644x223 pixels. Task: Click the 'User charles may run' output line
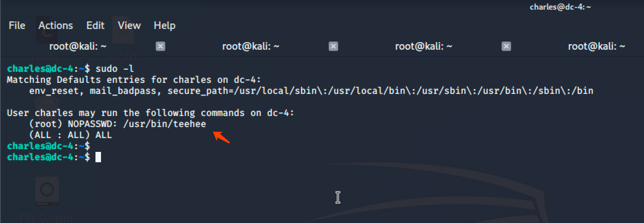point(150,113)
